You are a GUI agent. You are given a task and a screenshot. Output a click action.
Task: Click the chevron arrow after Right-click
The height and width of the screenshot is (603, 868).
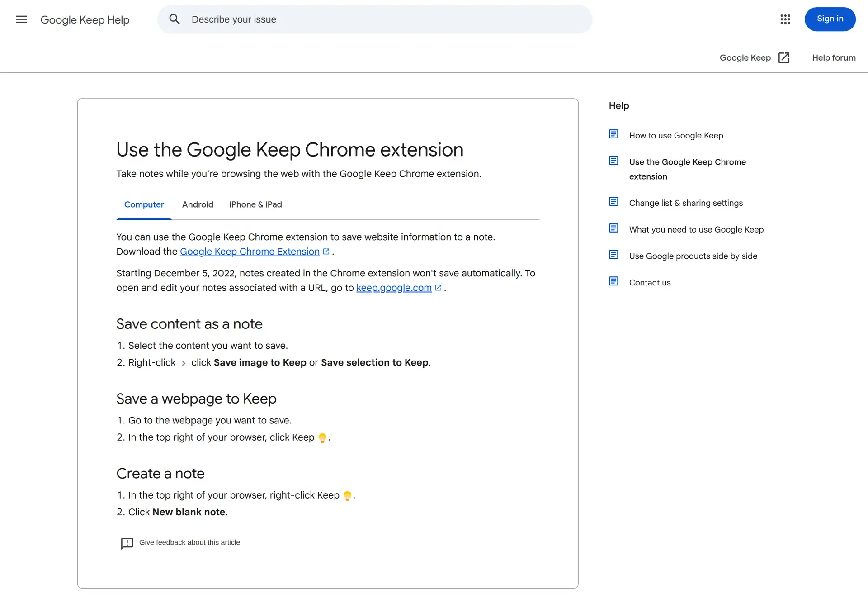(x=184, y=363)
